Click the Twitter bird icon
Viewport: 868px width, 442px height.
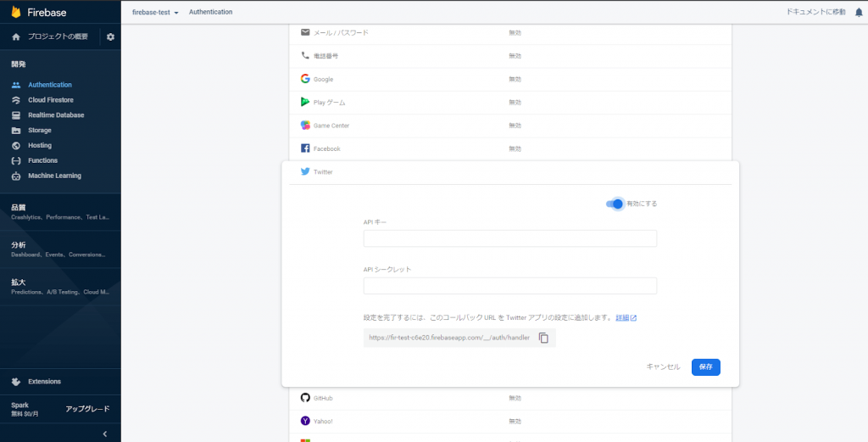tap(305, 171)
